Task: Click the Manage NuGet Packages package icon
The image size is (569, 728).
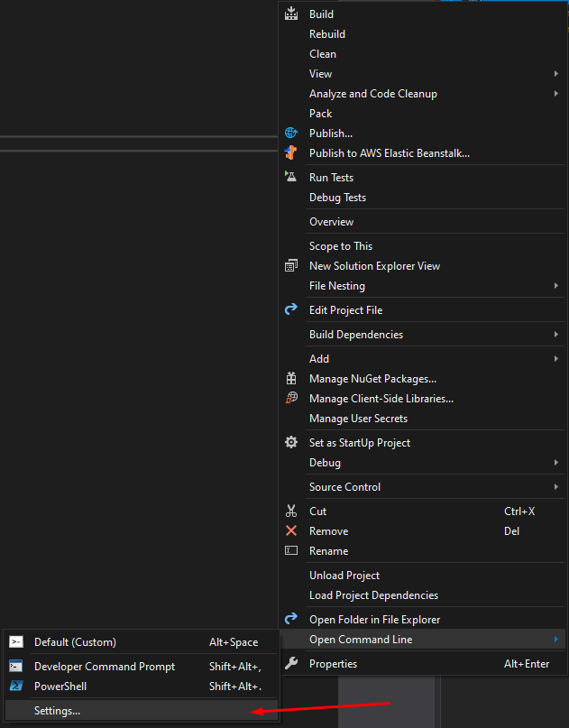Action: (x=290, y=378)
